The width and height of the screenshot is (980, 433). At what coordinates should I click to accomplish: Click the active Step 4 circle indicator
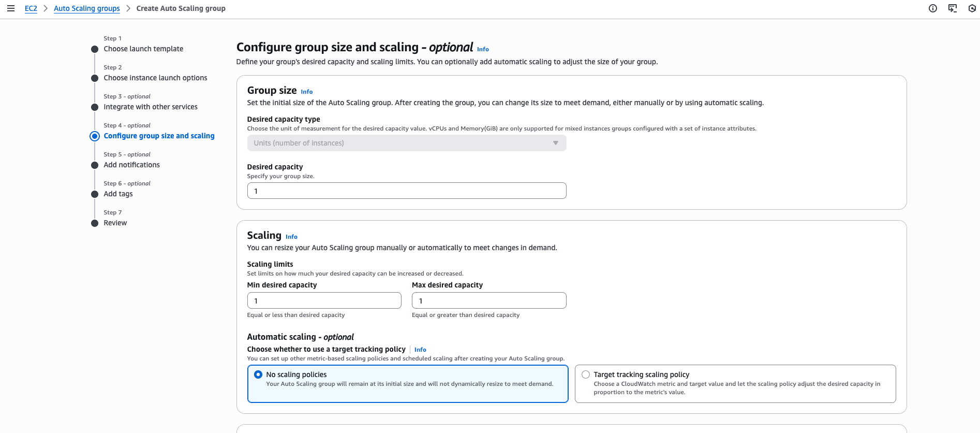[x=95, y=136]
